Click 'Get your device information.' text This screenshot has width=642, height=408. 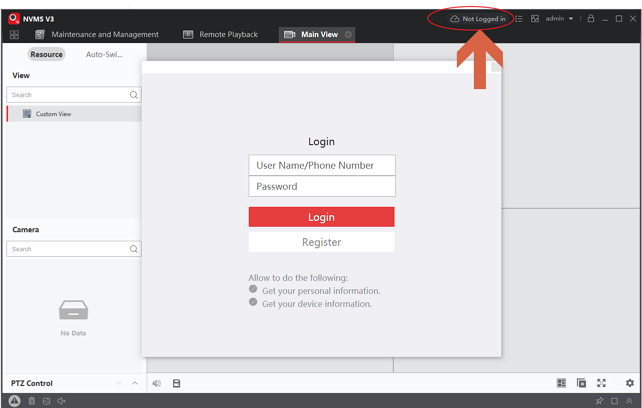point(317,304)
